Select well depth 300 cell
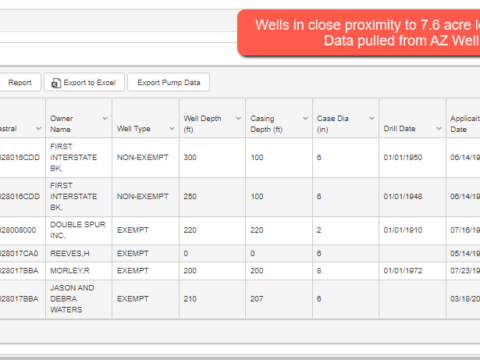 point(212,157)
